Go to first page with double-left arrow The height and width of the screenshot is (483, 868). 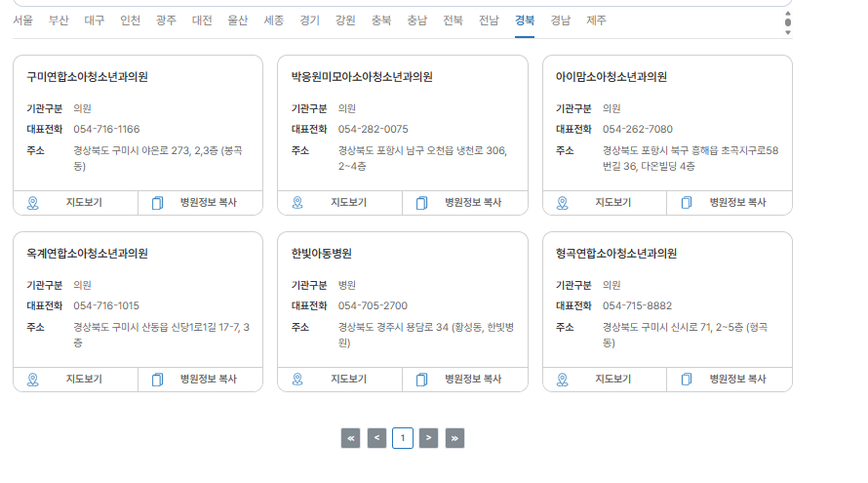coord(350,438)
